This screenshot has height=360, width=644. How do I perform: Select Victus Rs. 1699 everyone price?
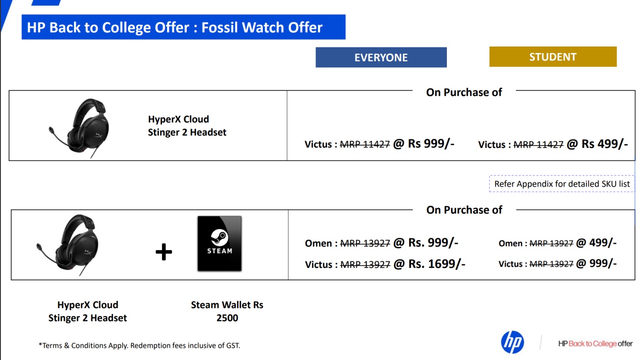tap(385, 264)
